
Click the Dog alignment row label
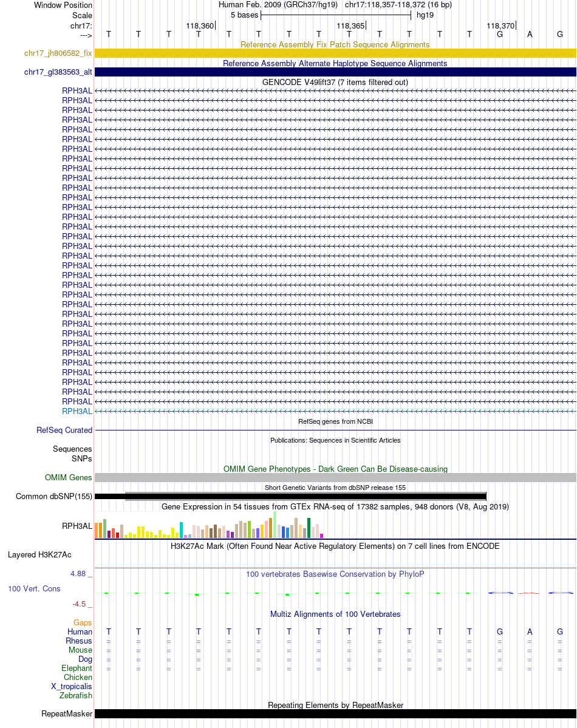(85, 659)
